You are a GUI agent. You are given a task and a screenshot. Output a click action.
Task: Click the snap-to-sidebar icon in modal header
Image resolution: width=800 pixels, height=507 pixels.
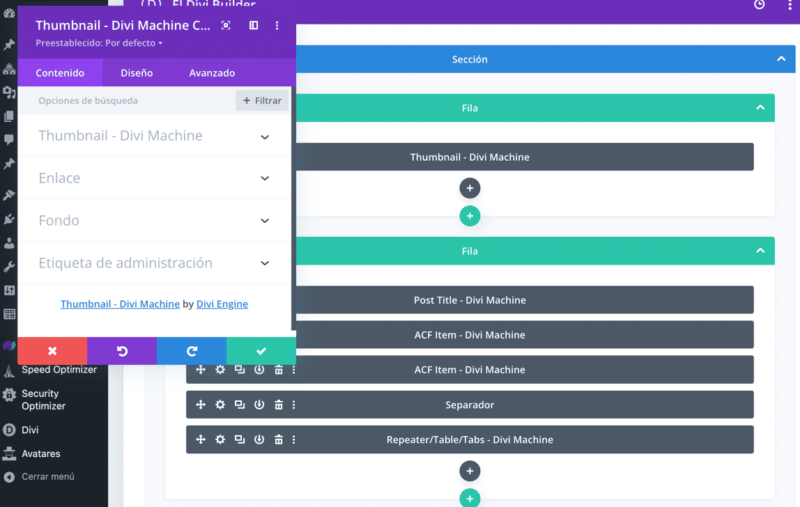pos(253,25)
